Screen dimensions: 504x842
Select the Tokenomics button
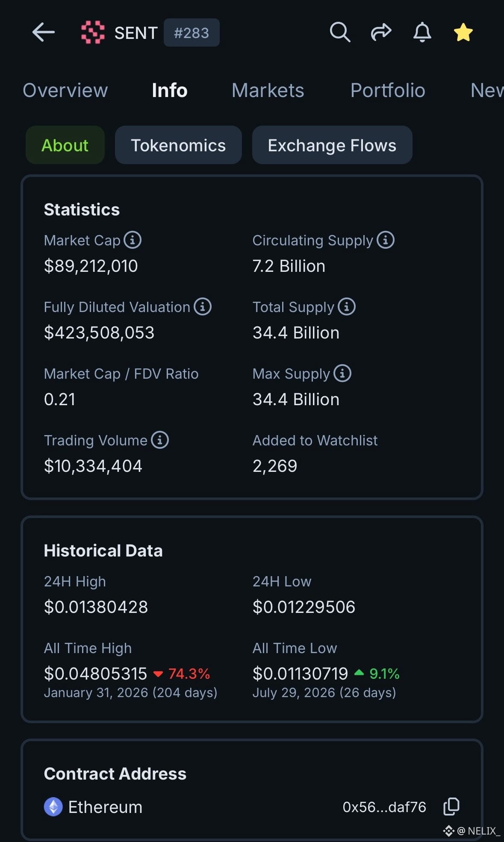click(178, 145)
